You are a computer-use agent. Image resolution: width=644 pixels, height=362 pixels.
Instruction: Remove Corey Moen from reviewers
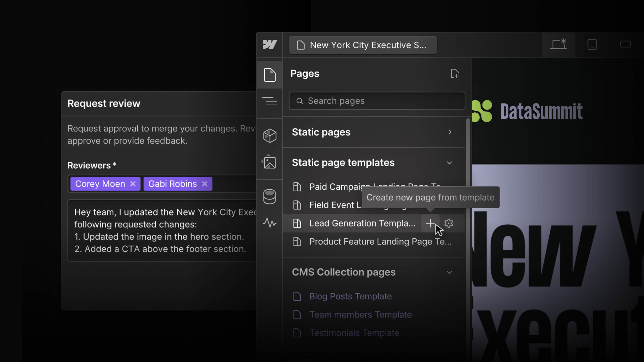click(133, 184)
